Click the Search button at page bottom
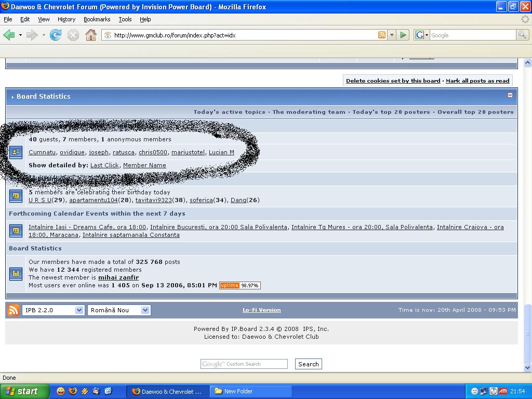Viewport: 532px width, 399px height. 309,364
